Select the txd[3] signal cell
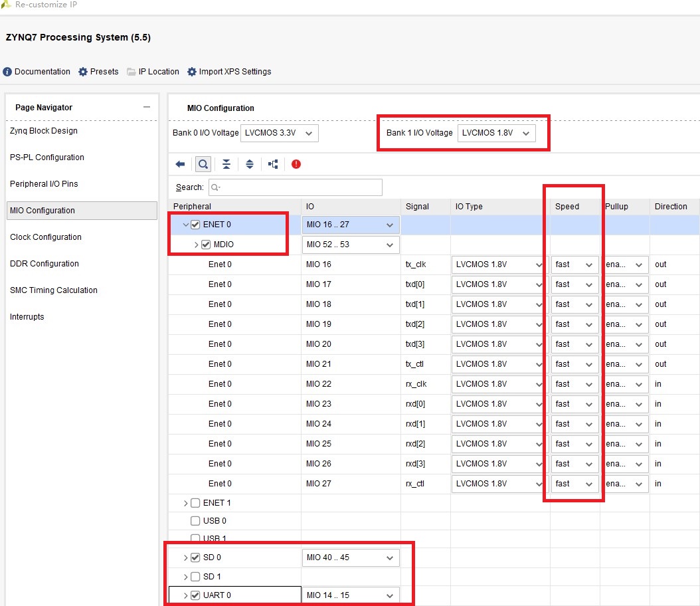This screenshot has height=606, width=700. tap(426, 344)
